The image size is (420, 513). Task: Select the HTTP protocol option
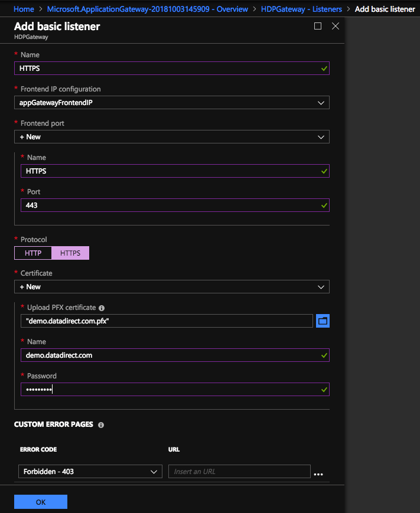point(33,253)
